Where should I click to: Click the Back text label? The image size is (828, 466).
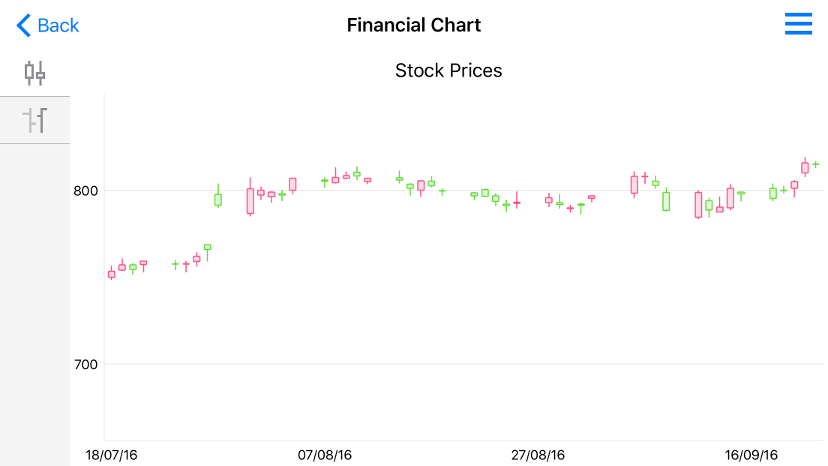pos(58,26)
